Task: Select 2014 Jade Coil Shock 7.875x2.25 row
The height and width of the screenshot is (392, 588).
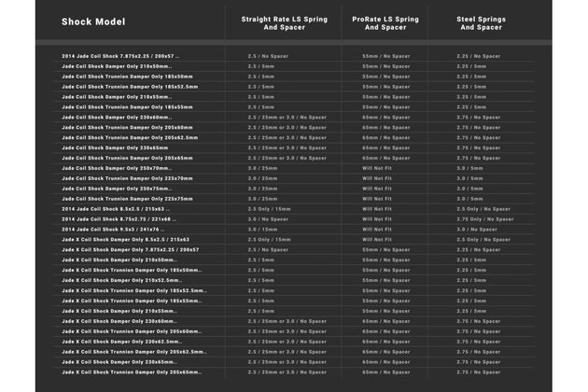Action: pyautogui.click(x=119, y=56)
